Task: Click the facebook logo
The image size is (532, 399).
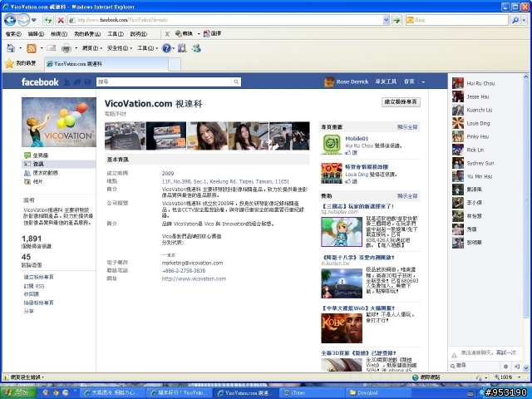Action: (40, 81)
